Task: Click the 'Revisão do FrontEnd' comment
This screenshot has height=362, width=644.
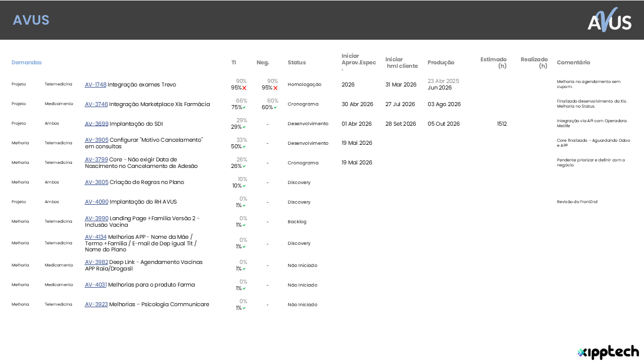Action: point(577,202)
